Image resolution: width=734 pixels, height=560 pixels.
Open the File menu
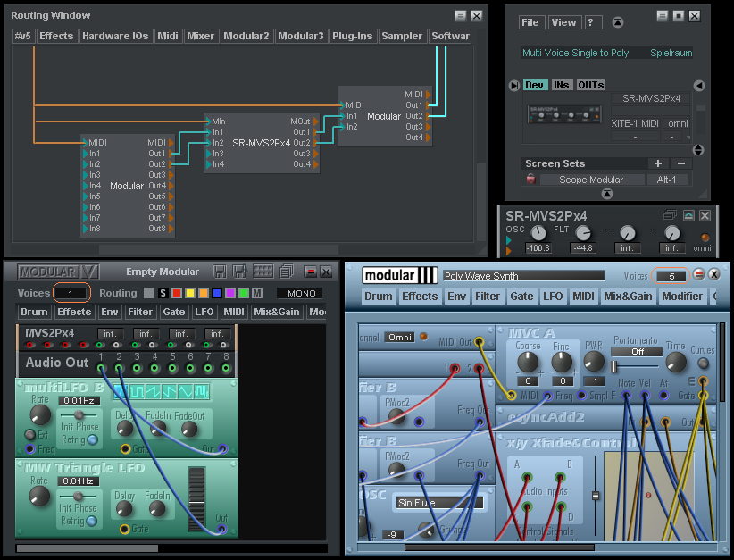click(x=530, y=22)
